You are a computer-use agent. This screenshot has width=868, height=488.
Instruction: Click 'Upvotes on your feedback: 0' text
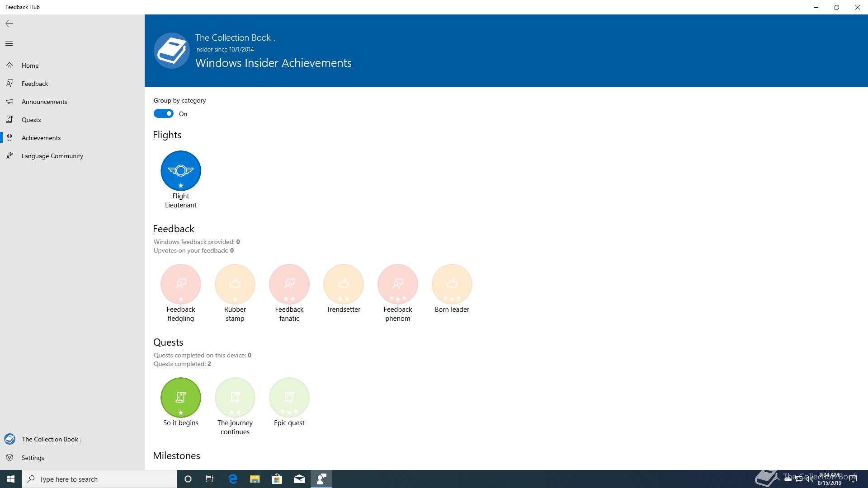(x=194, y=250)
